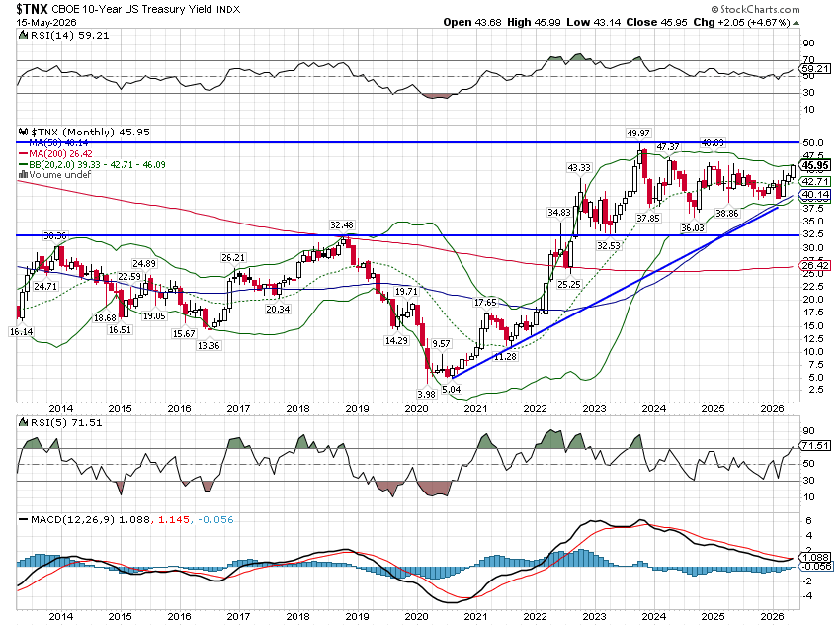840x626 pixels.
Task: Click the 49.97 peak price label
Action: (x=638, y=133)
